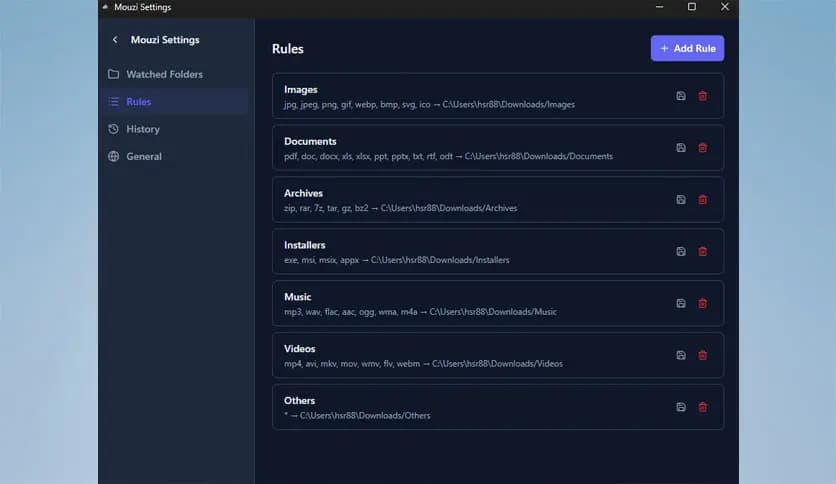
Task: Click the globe icon beside General
Action: (114, 156)
